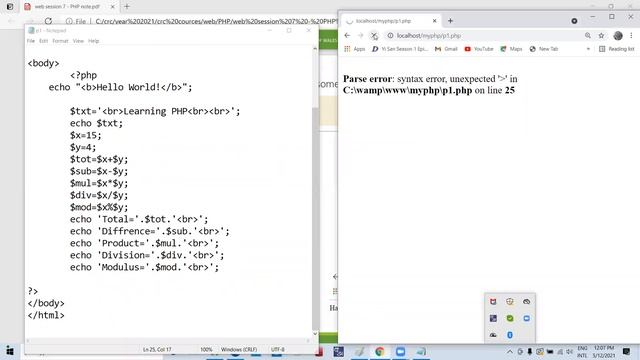Click the Notepad icon on the taskbar
This screenshot has height=360, width=640.
(421, 352)
